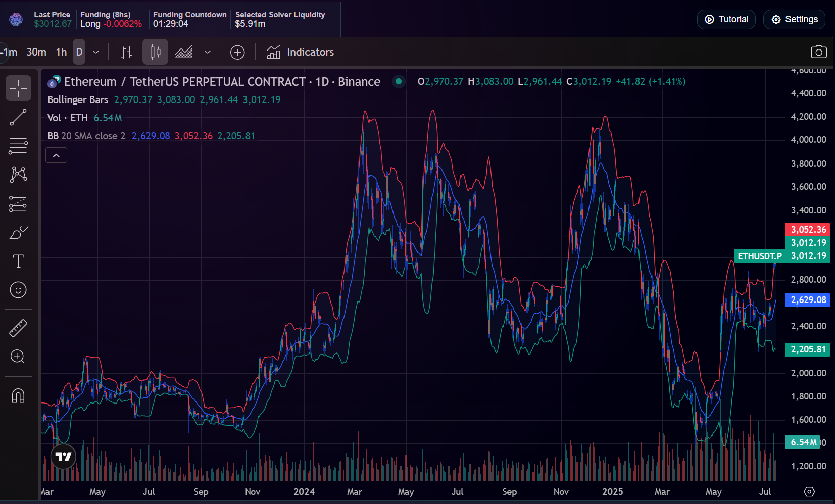The width and height of the screenshot is (835, 504).
Task: Select the trend line drawing tool
Action: (18, 117)
